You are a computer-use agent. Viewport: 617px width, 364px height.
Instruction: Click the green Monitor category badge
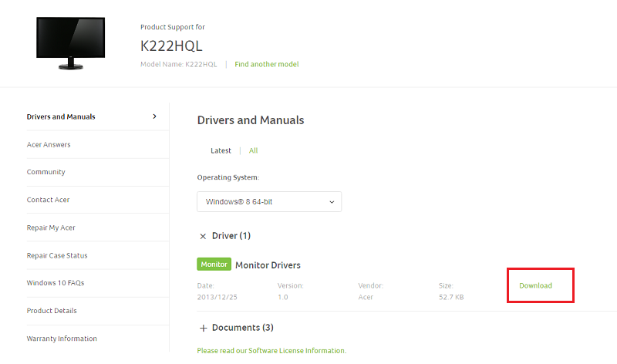tap(214, 265)
